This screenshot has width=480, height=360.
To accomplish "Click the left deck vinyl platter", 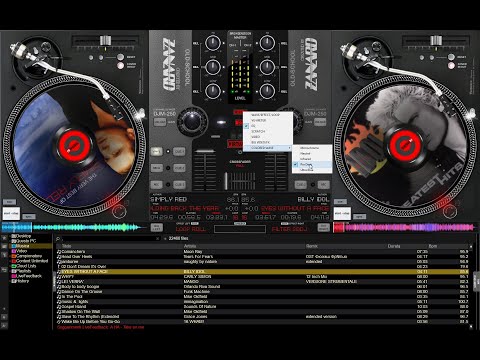I will click(74, 147).
